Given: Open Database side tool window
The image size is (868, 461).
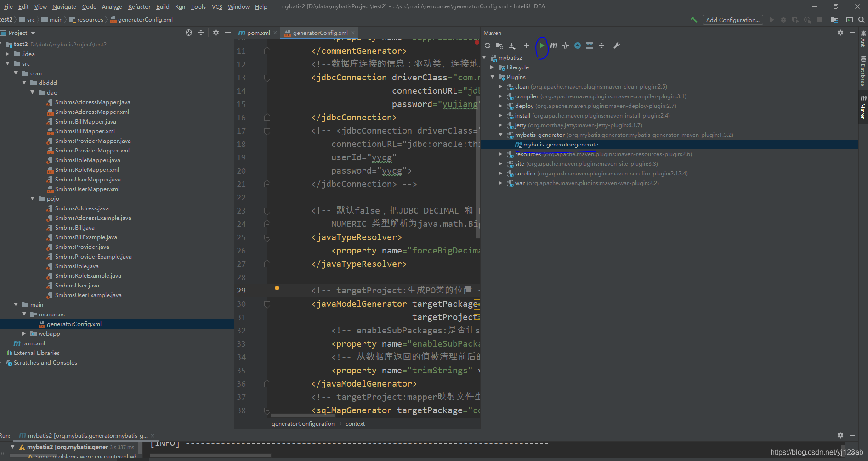Looking at the screenshot, I should (x=863, y=71).
